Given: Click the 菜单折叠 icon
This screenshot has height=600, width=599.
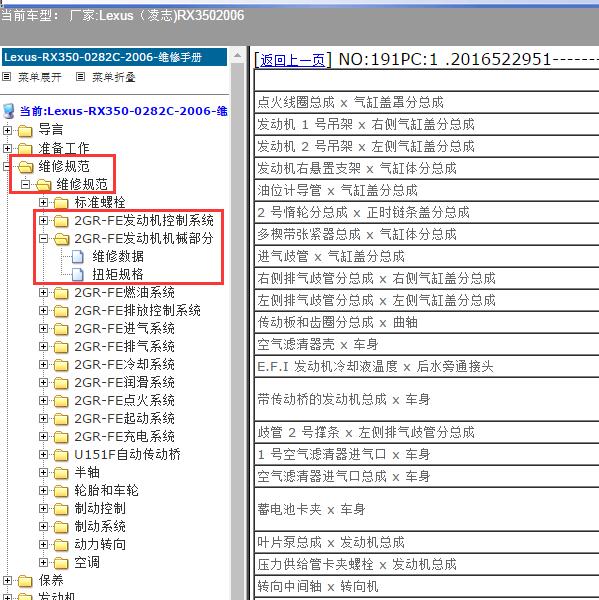Looking at the screenshot, I should 80,77.
